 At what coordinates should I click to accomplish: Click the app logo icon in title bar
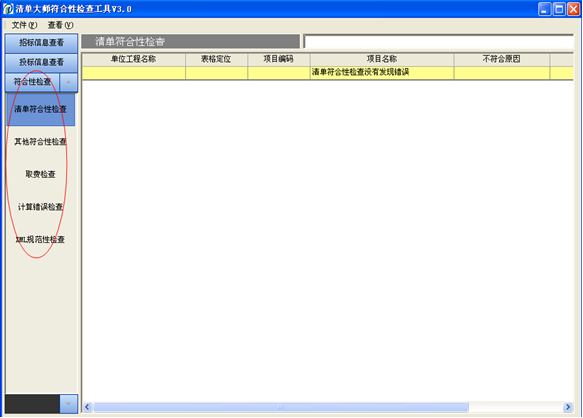[x=8, y=9]
